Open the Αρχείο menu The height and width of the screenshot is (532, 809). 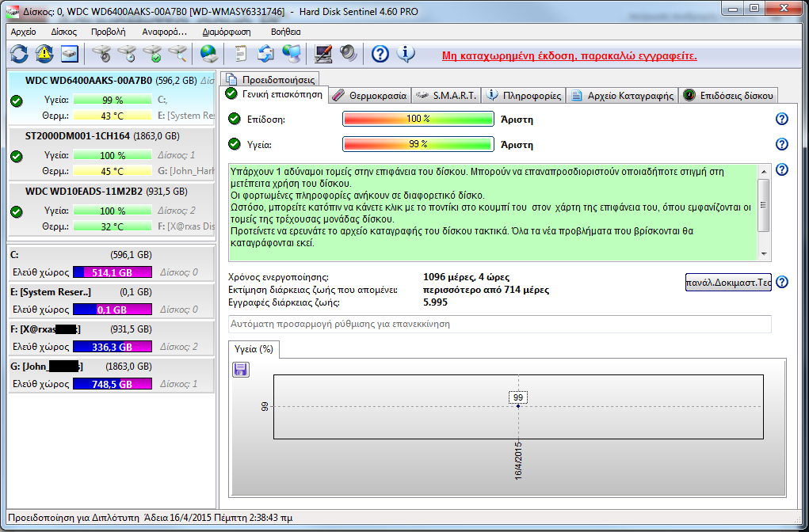(x=23, y=32)
